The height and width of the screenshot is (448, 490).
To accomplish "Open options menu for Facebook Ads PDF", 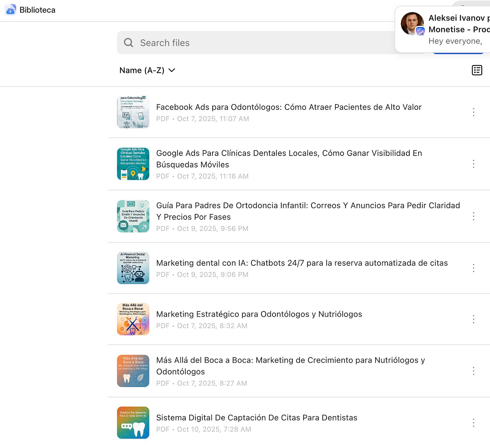I will click(x=474, y=112).
